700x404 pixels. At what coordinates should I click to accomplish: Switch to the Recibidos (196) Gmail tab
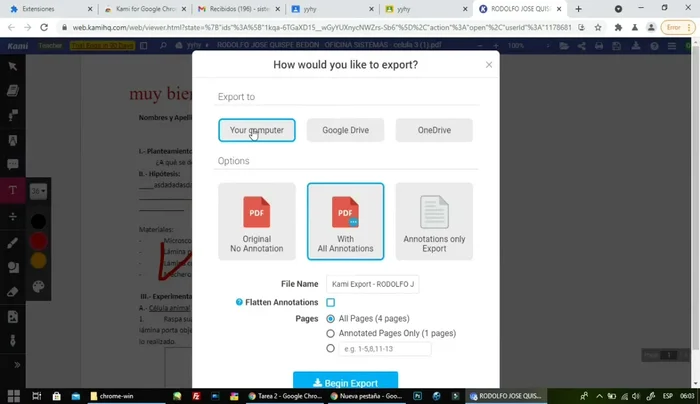tap(239, 9)
